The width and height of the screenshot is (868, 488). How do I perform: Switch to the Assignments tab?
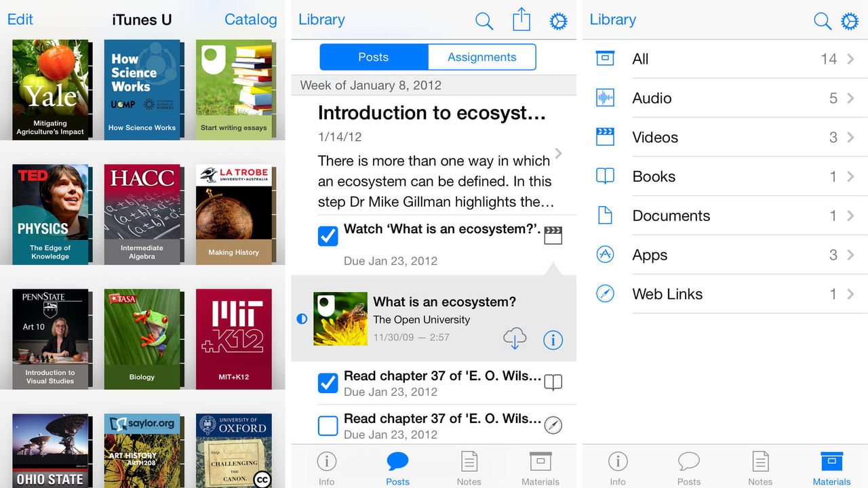(481, 57)
